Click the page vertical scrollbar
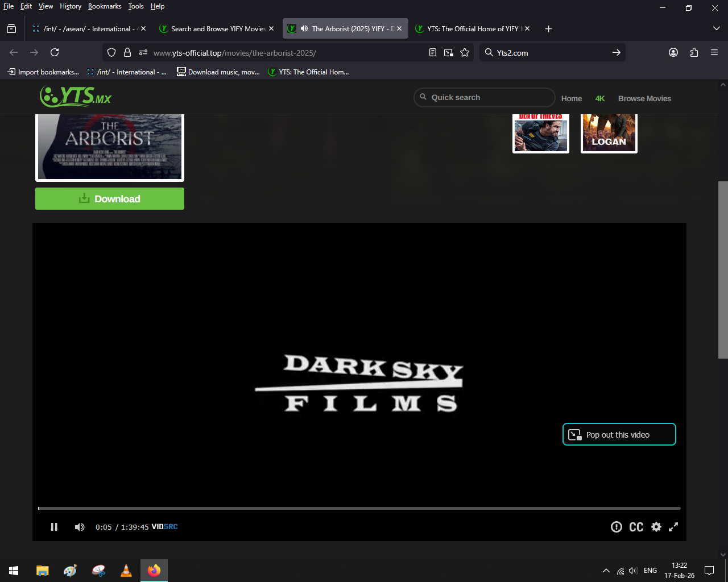The width and height of the screenshot is (728, 582). pos(723,269)
